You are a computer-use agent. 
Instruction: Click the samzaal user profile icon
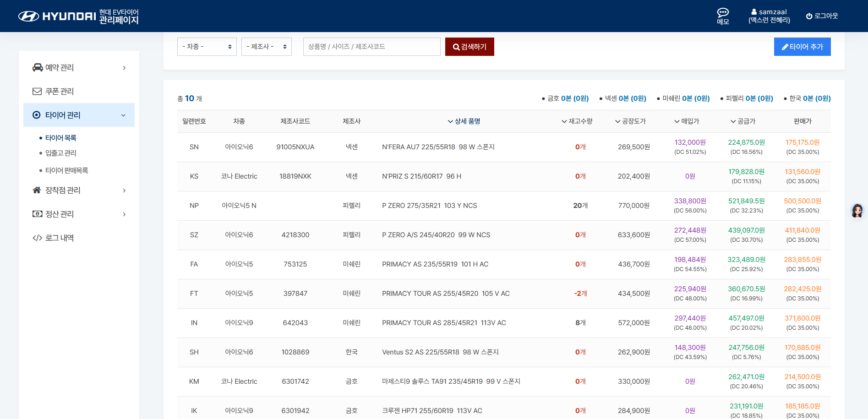pyautogui.click(x=754, y=12)
